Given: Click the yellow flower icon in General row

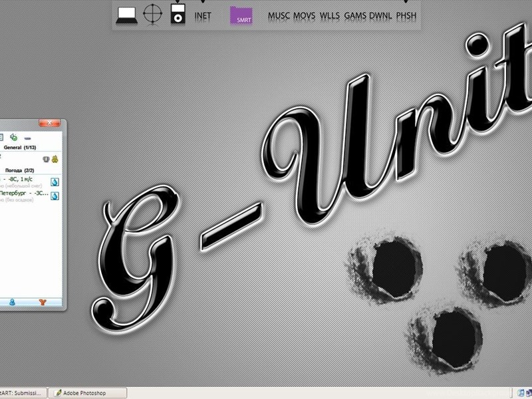Looking at the screenshot, I should tap(55, 159).
